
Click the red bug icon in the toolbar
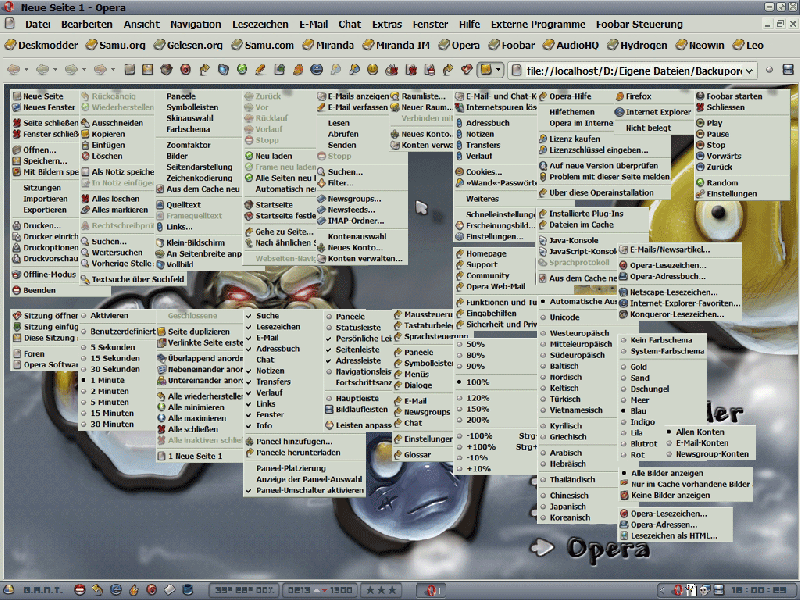[391, 69]
